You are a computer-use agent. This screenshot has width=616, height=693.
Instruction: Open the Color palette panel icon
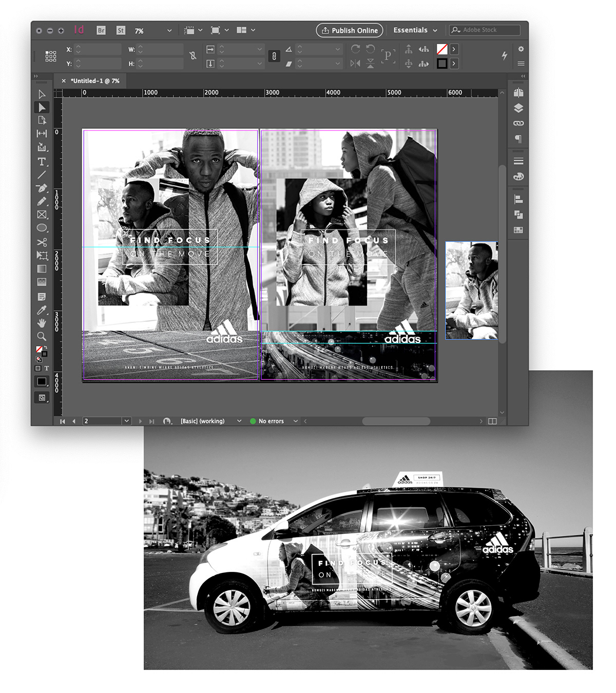pyautogui.click(x=518, y=177)
